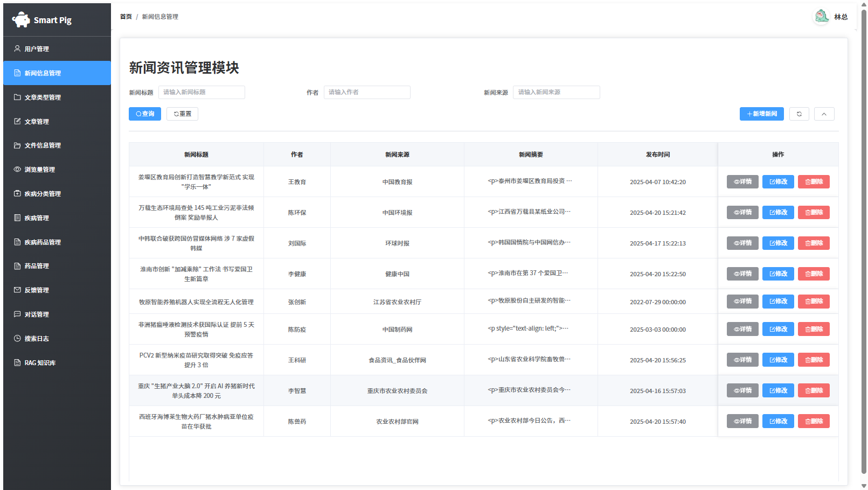Open 文章管理 sidebar entry
The width and height of the screenshot is (868, 490).
click(57, 122)
